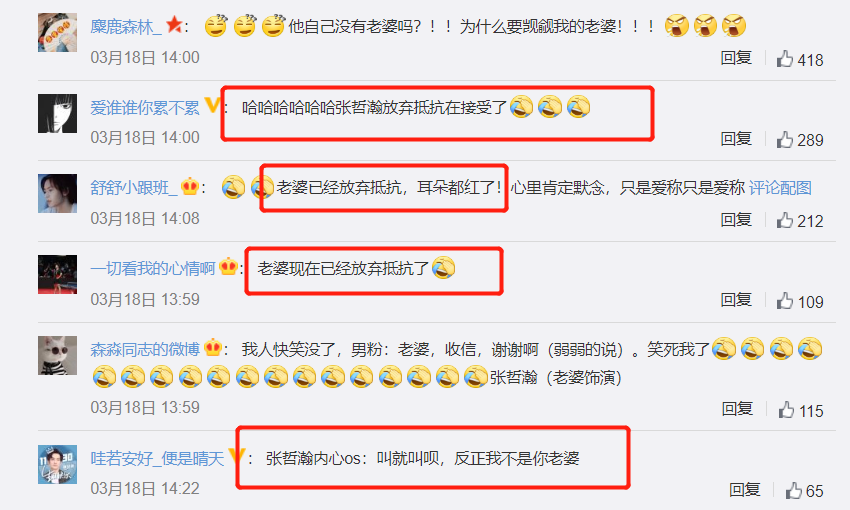Reply to 麋鹿森林_ comment
This screenshot has width=850, height=510.
[x=736, y=57]
